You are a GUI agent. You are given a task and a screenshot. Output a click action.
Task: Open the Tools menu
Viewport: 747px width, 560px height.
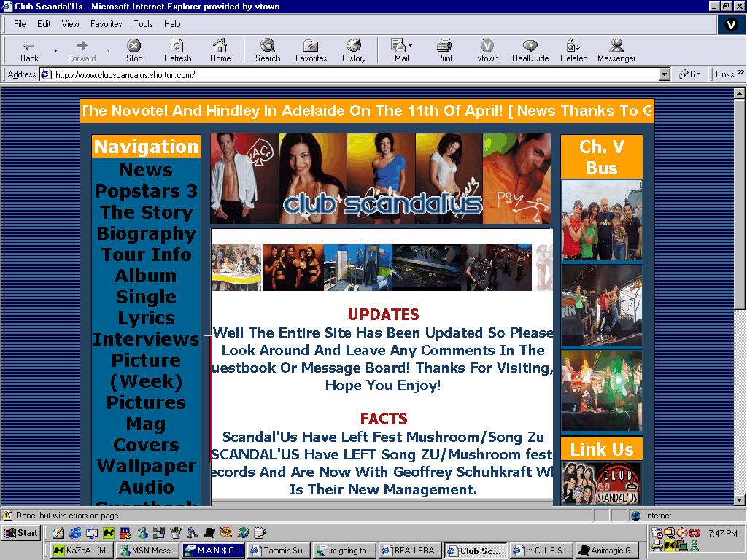point(143,24)
